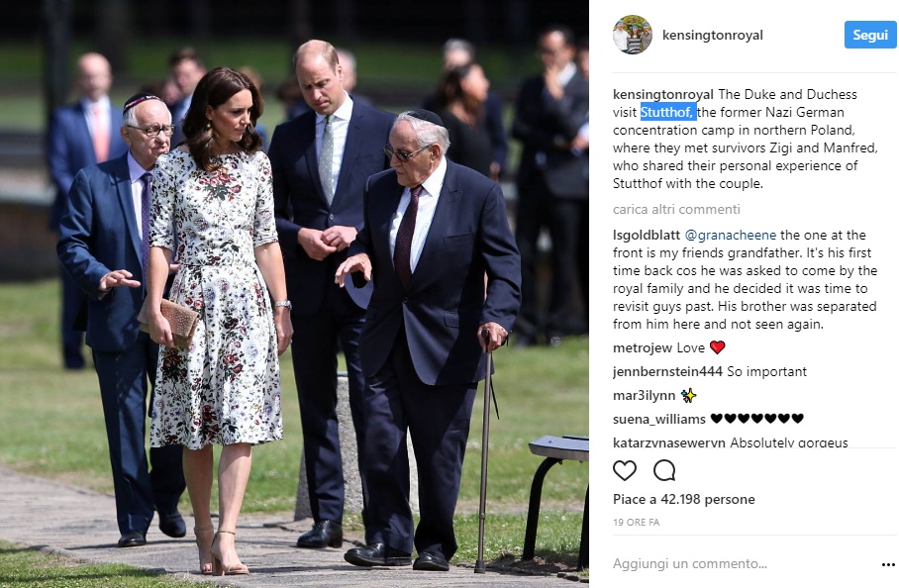Image resolution: width=899 pixels, height=588 pixels.
Task: Open the three-dots more options menu
Action: point(888,565)
